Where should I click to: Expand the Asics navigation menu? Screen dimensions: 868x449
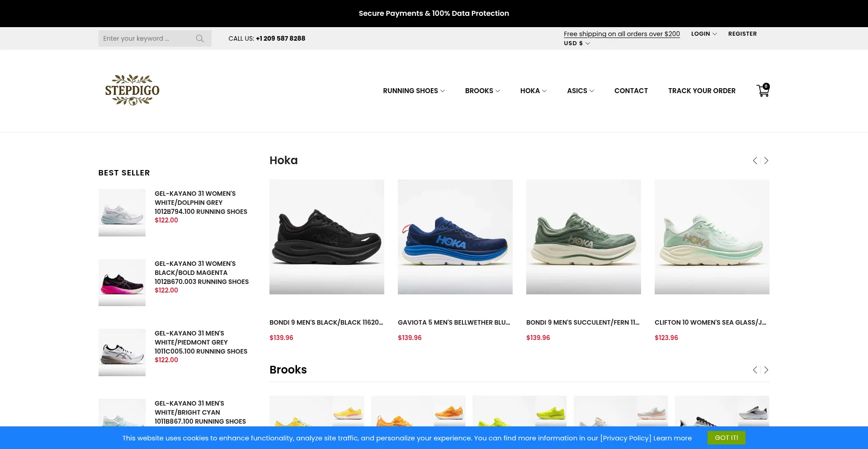pos(580,91)
